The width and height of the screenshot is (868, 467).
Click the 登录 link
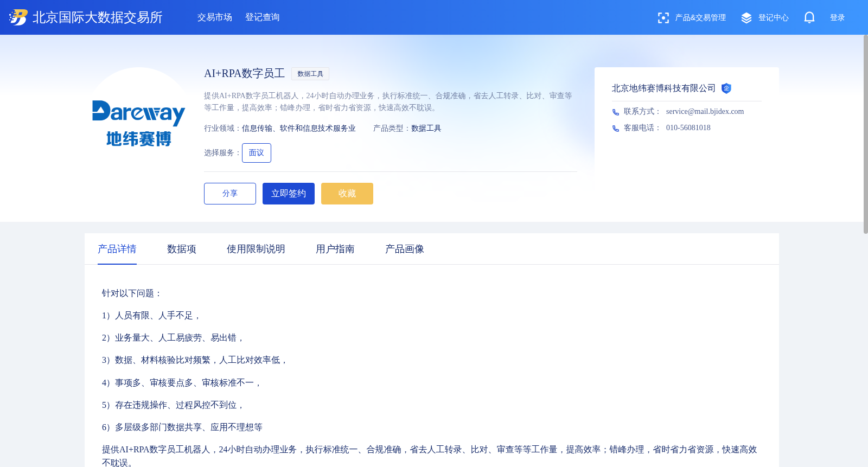tap(838, 18)
